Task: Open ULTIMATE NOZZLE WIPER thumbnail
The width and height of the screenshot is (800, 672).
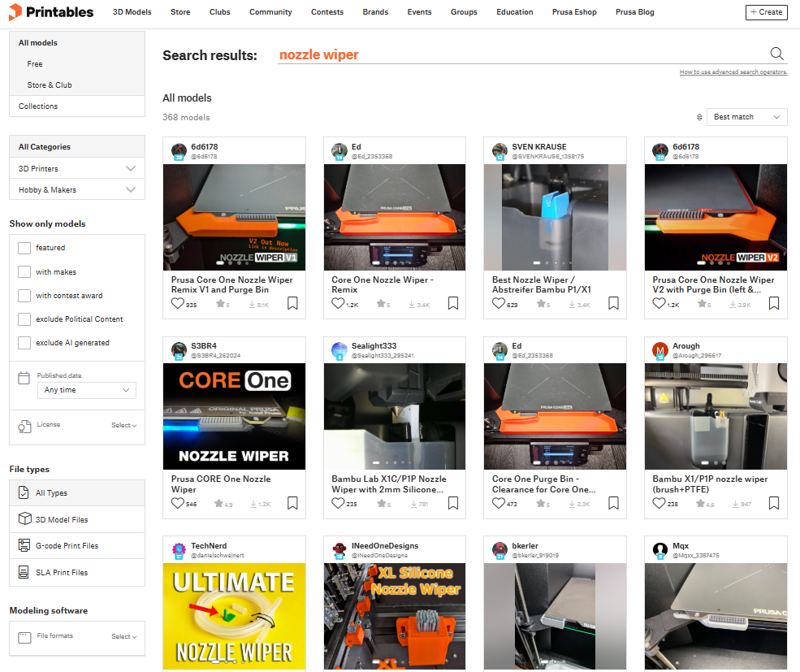Action: (234, 617)
